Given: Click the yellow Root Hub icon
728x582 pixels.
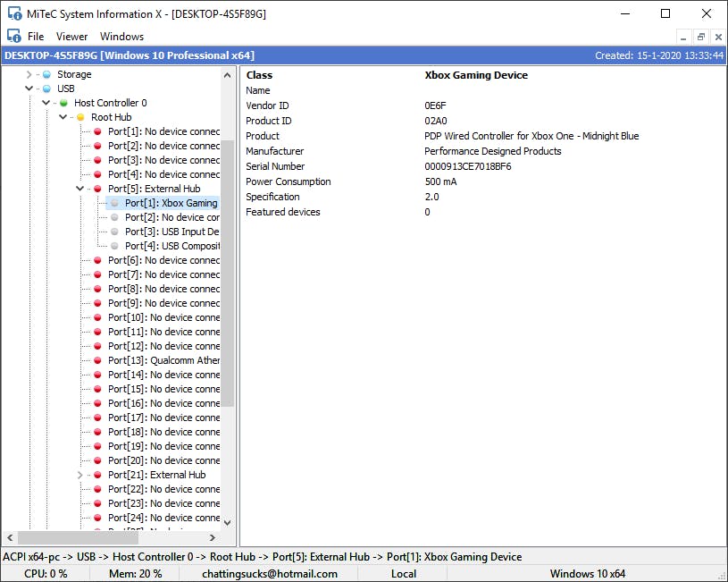Looking at the screenshot, I should pyautogui.click(x=80, y=117).
